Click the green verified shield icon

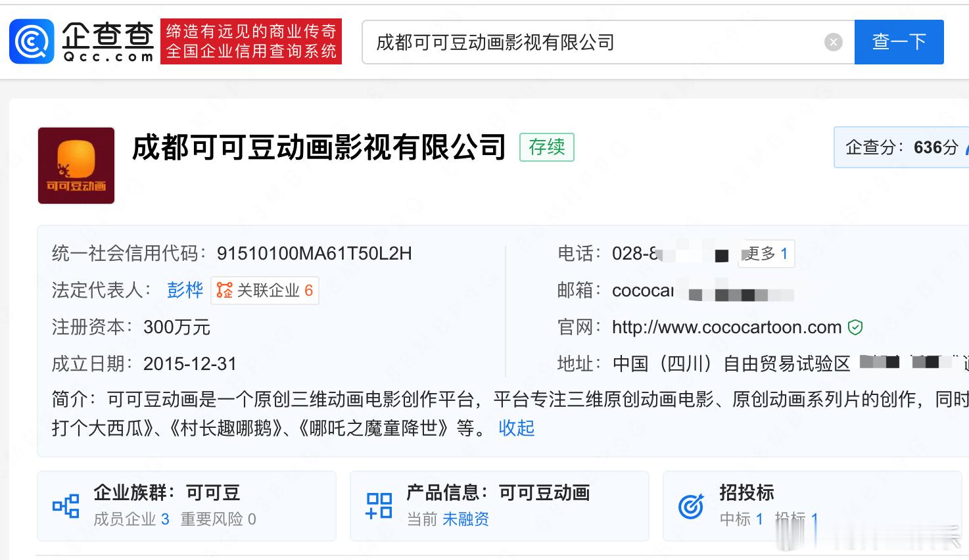click(855, 327)
